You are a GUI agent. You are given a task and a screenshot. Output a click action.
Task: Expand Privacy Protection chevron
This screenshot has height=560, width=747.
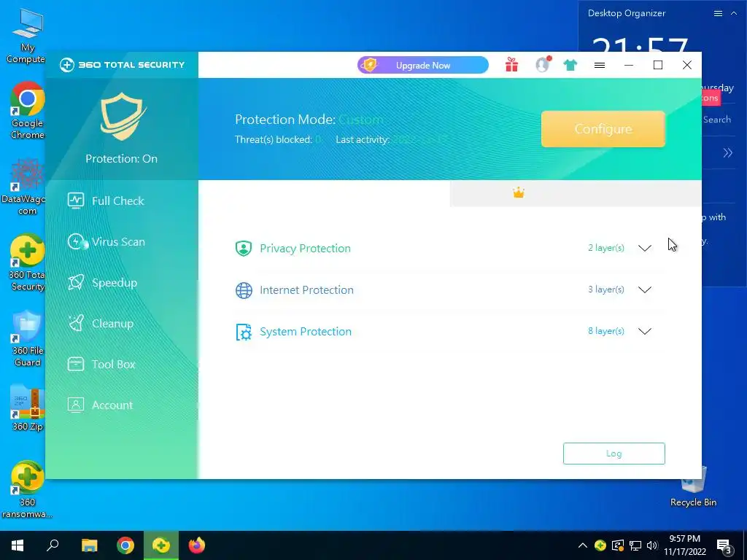tap(645, 248)
